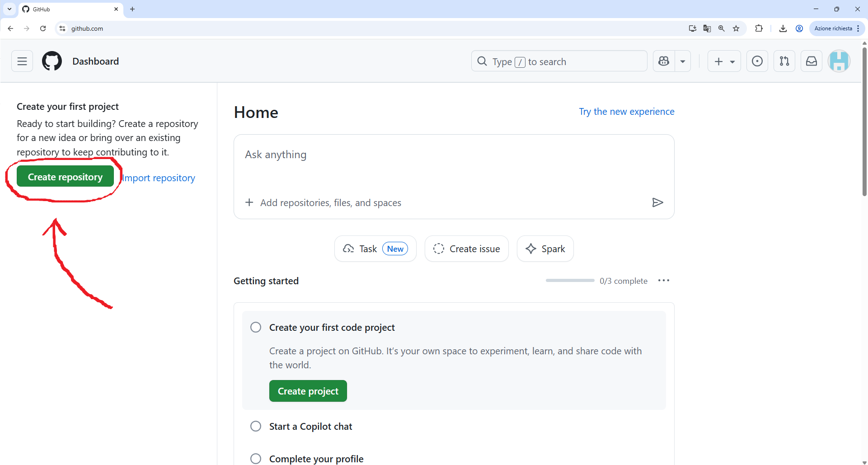Follow the Try the new experience link
This screenshot has height=465, width=868.
pos(627,111)
